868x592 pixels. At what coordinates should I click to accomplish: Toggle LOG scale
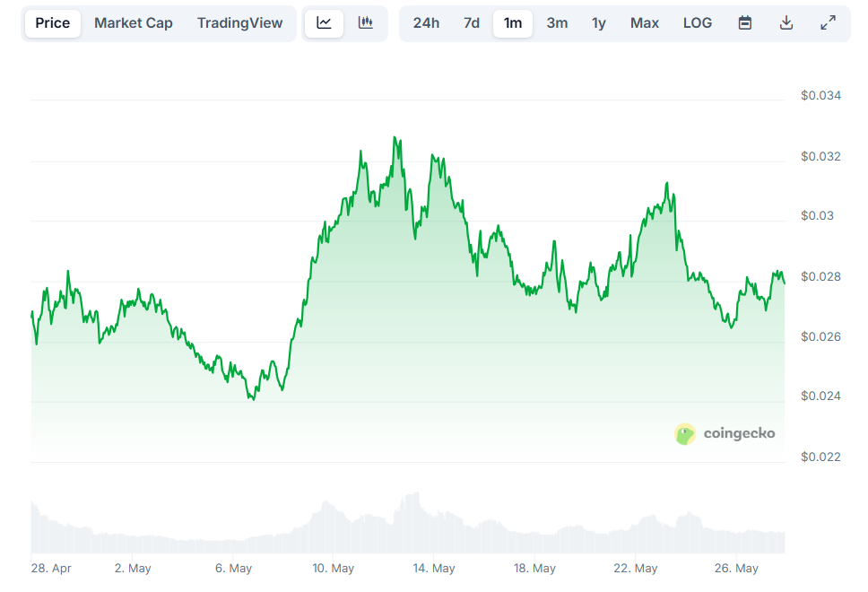pos(698,22)
